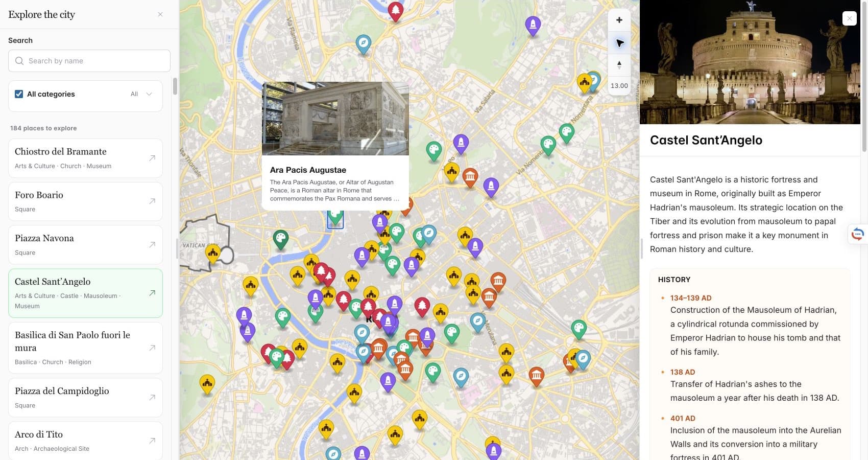Click green palette marker touching the Nomentana label
The width and height of the screenshot is (868, 460).
pos(567,132)
